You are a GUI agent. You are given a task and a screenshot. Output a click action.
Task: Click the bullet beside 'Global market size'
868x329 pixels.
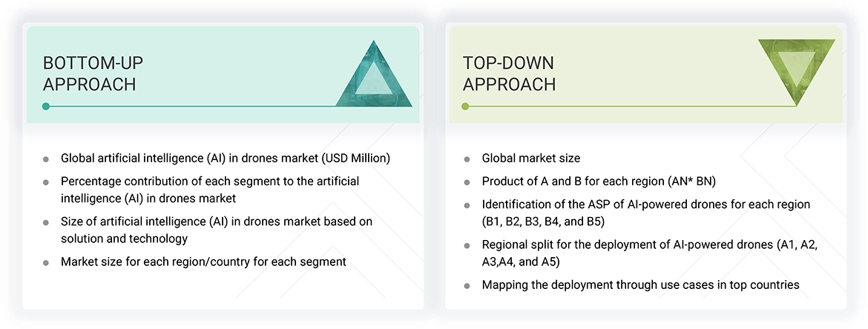point(467,159)
